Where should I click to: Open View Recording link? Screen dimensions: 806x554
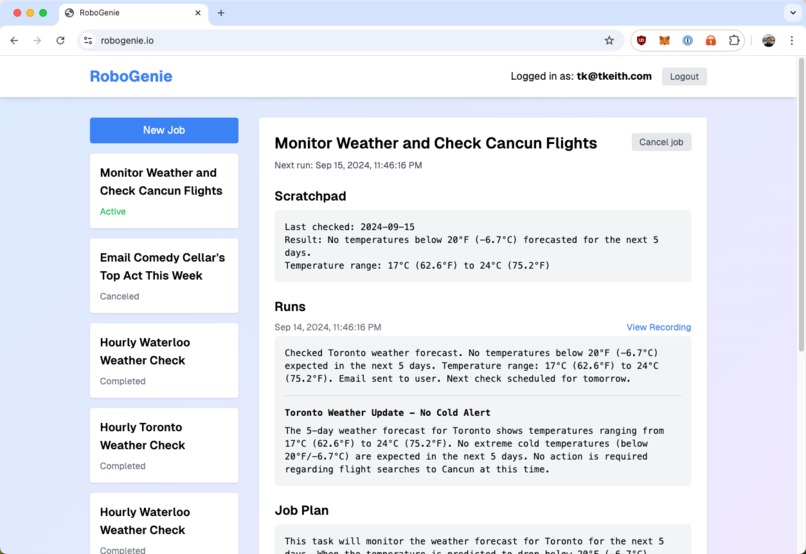[658, 327]
